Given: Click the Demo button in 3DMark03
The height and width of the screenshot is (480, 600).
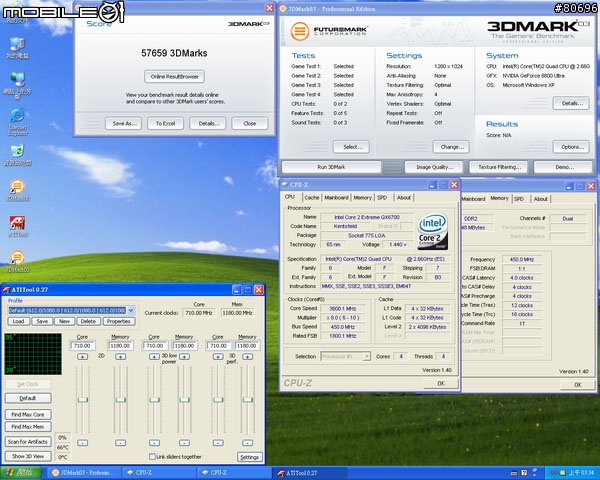Looking at the screenshot, I should coord(563,167).
